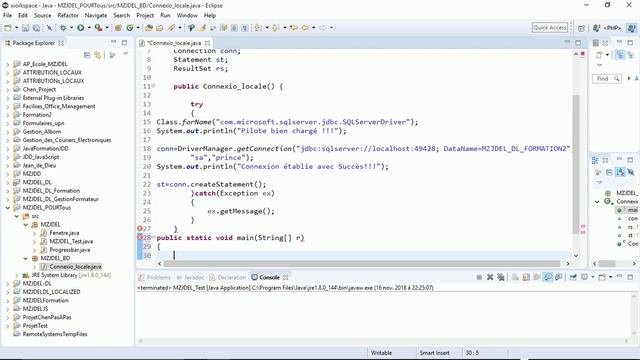Screen dimensions: 640x360
Task: Run the program with the green Run icon
Action: click(81, 28)
